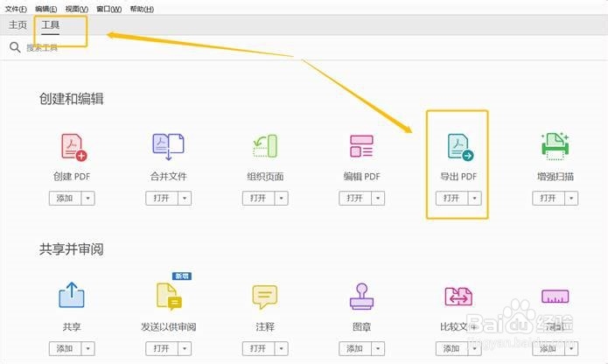Screen dimensions: 608x364
Task: Expand dropdown arrow under 图章
Action: click(378, 348)
